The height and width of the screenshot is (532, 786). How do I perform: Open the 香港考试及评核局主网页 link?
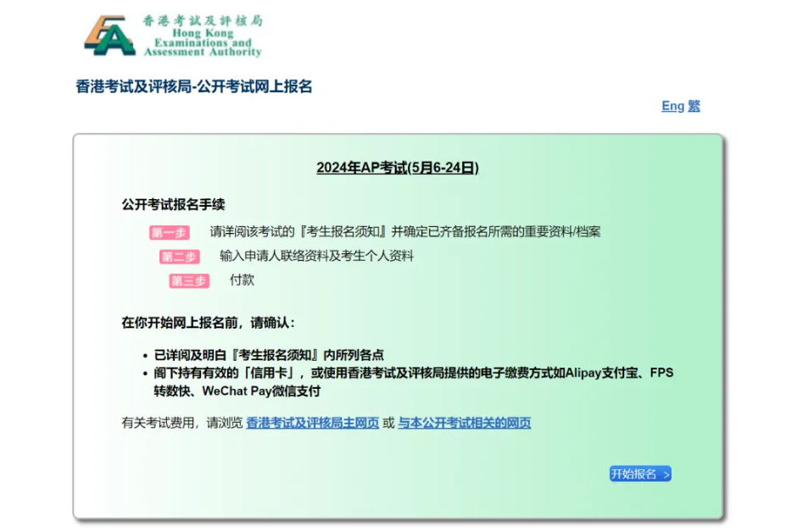tap(312, 424)
